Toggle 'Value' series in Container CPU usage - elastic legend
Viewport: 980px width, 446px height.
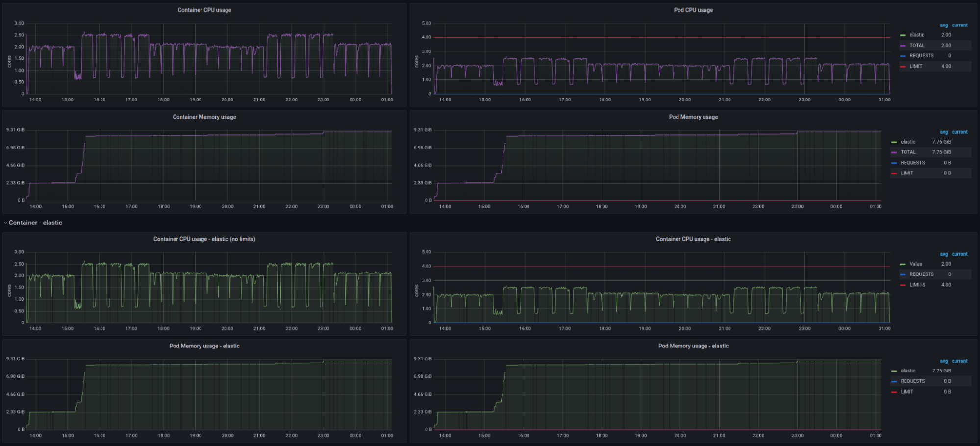(916, 264)
